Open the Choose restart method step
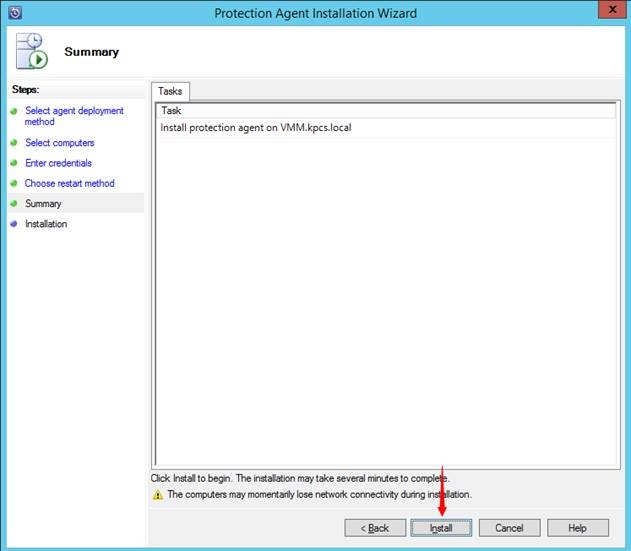This screenshot has height=551, width=631. coord(69,183)
